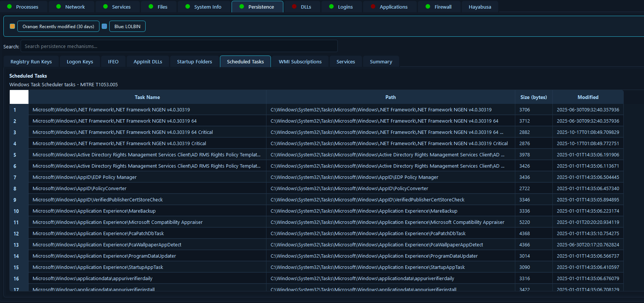Viewport: 644px width, 303px height.
Task: Toggle Orange: Recently modified filter button
Action: click(58, 26)
